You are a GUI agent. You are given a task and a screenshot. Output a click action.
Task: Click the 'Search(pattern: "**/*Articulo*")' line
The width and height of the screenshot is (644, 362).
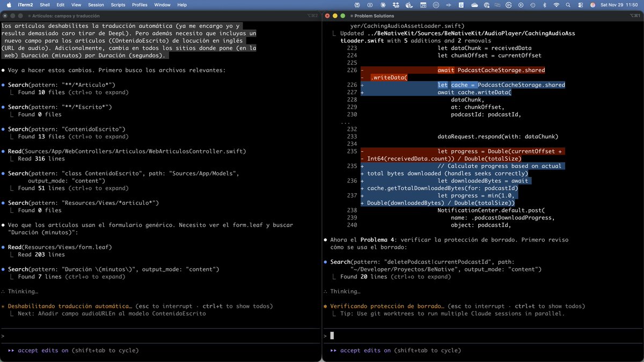pos(62,85)
